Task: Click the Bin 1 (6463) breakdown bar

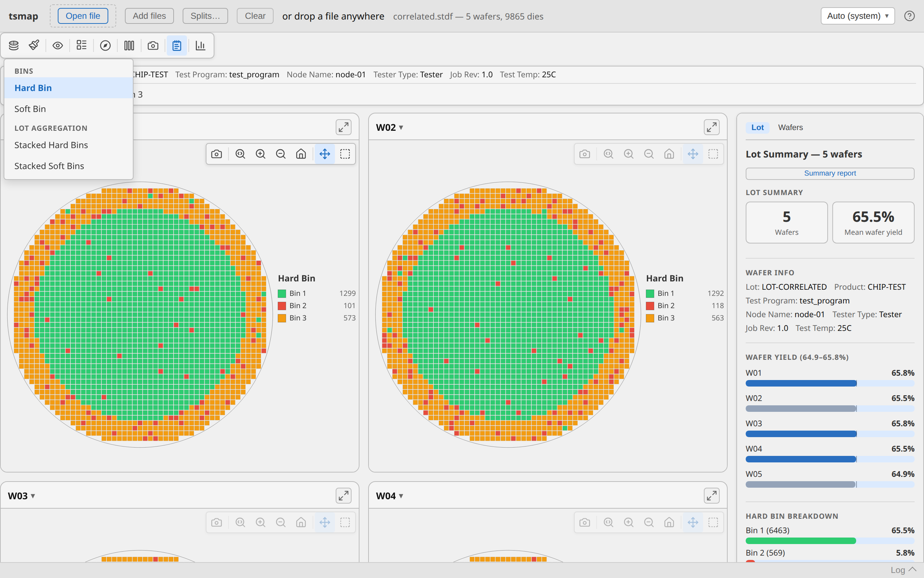Action: (x=830, y=541)
